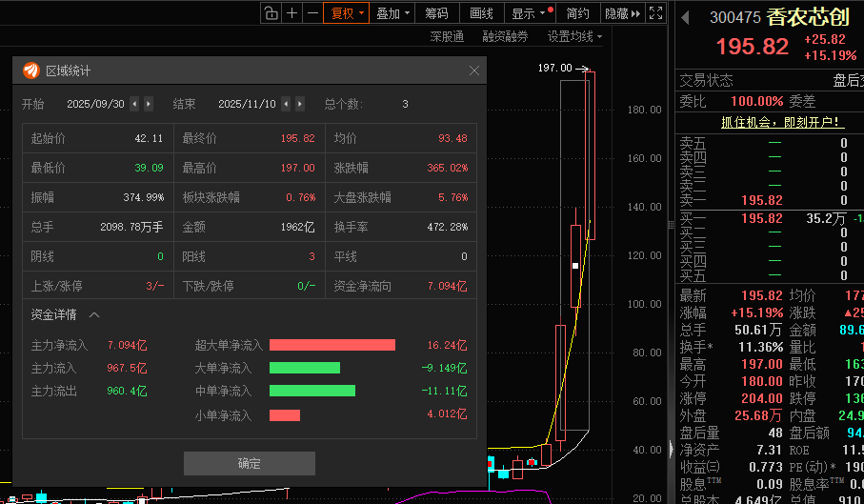Click the 抓住机会,即刻开户! link
This screenshot has height=504, width=864.
tap(782, 122)
